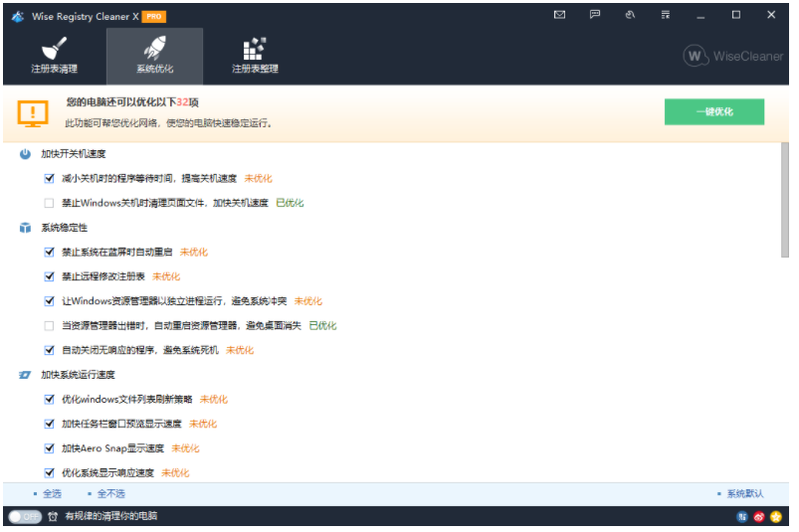Open the menu list icon in title bar
The image size is (799, 532).
pyautogui.click(x=666, y=15)
